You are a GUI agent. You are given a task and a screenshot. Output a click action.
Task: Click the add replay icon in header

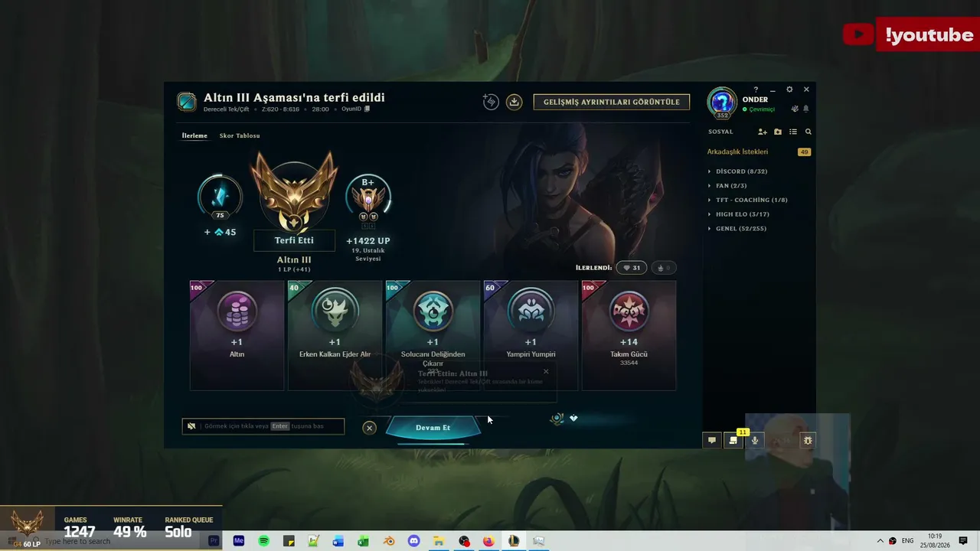click(491, 102)
